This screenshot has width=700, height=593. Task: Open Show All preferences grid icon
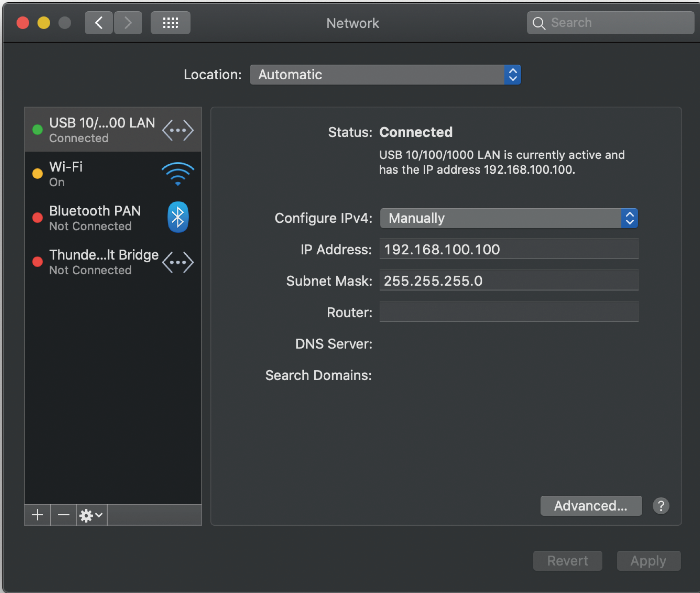170,23
